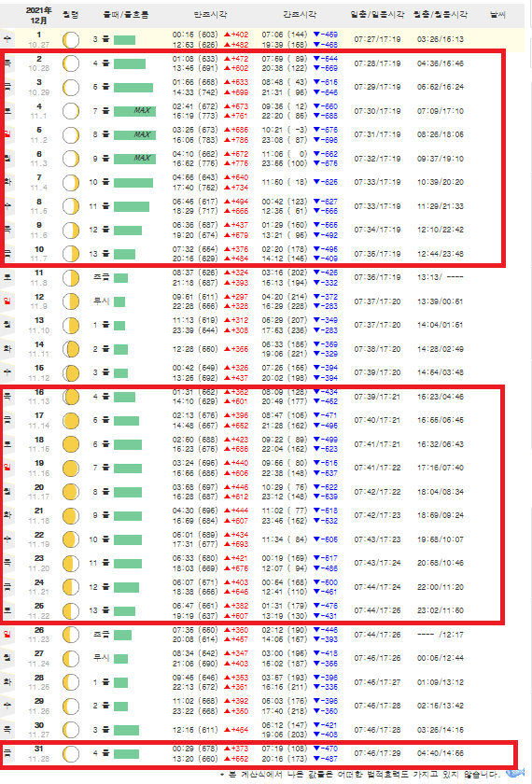532x784 pixels.
Task: Click the 만조시각 high tide column header
Action: tap(210, 15)
